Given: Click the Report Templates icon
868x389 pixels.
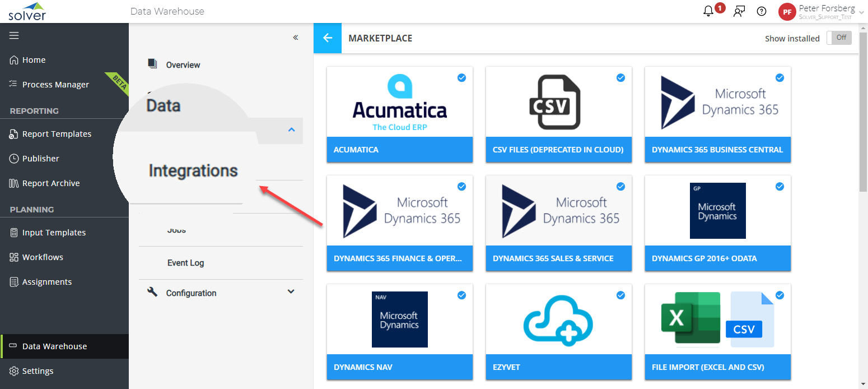Looking at the screenshot, I should [x=14, y=134].
